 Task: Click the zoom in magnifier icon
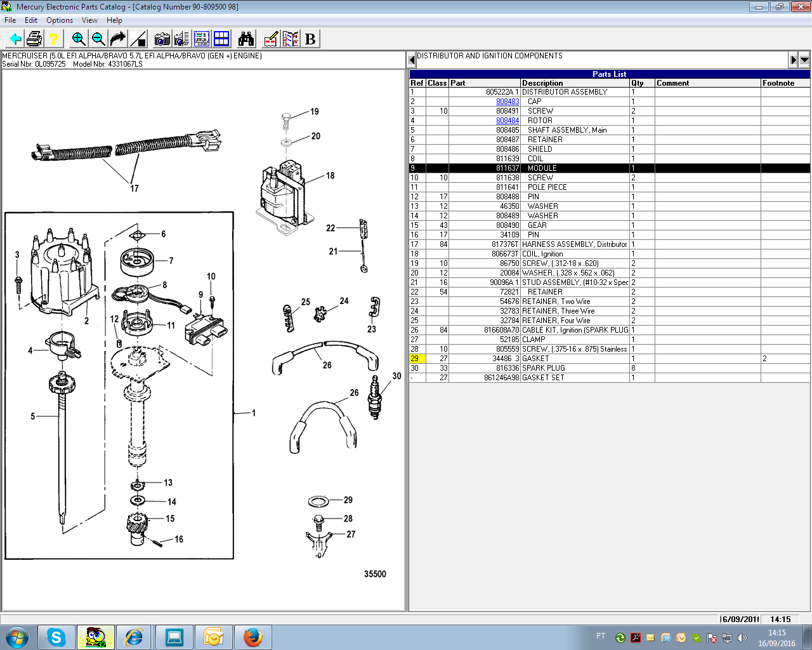[x=79, y=39]
